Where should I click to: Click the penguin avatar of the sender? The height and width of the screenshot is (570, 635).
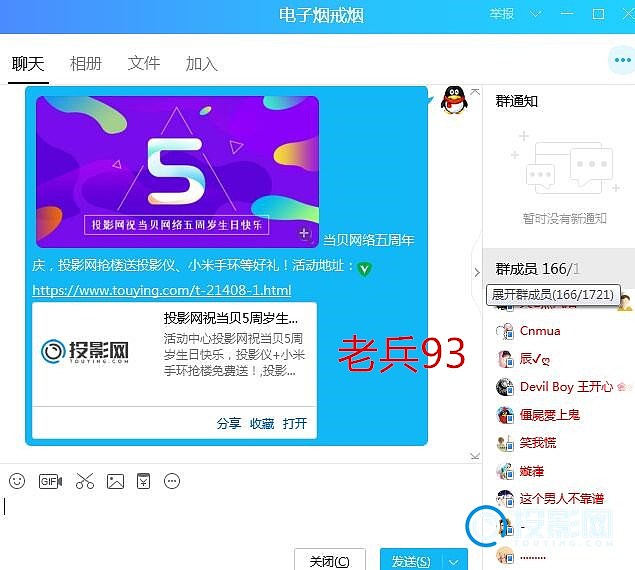tap(454, 100)
